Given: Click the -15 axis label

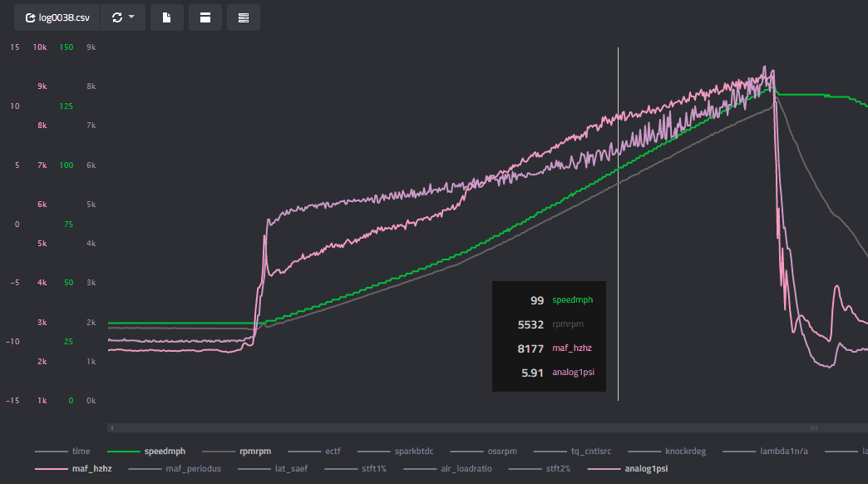Looking at the screenshot, I should [x=12, y=400].
